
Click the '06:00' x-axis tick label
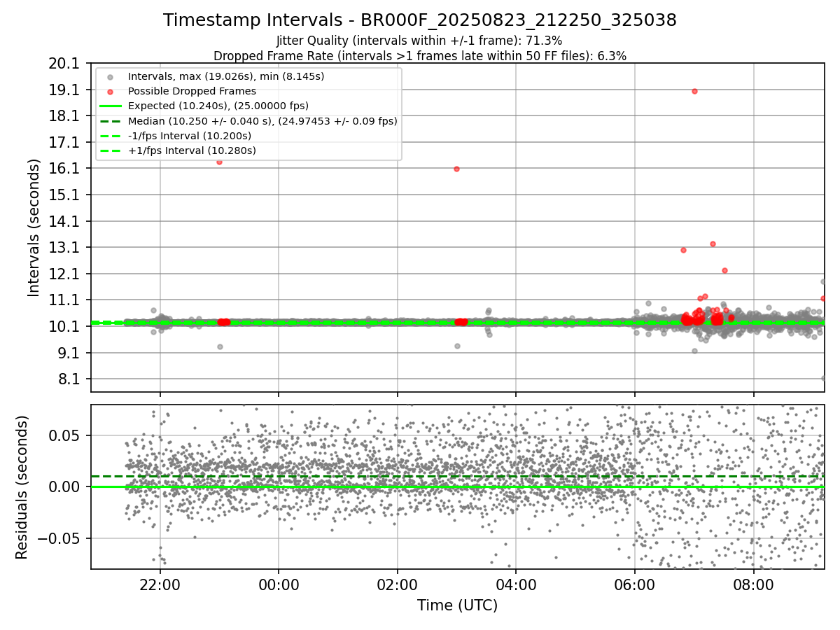635,584
